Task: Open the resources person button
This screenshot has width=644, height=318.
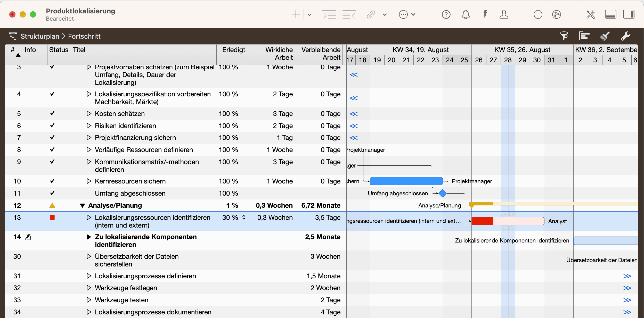Action: [504, 14]
